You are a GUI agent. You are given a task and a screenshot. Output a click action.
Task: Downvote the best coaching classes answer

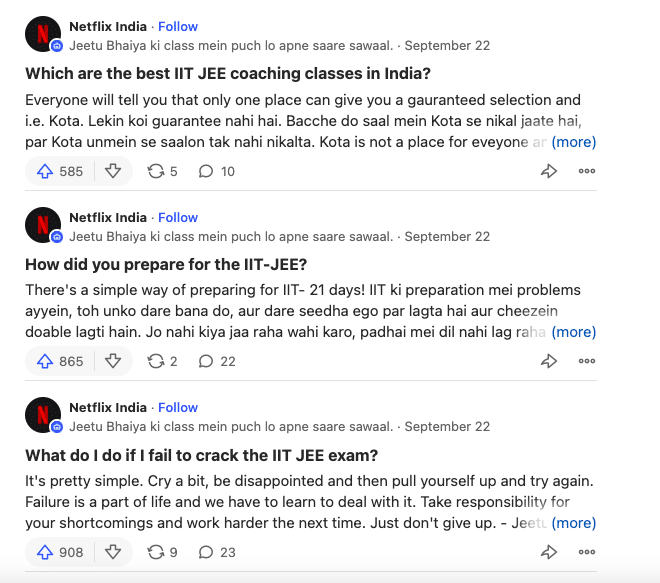[x=113, y=171]
